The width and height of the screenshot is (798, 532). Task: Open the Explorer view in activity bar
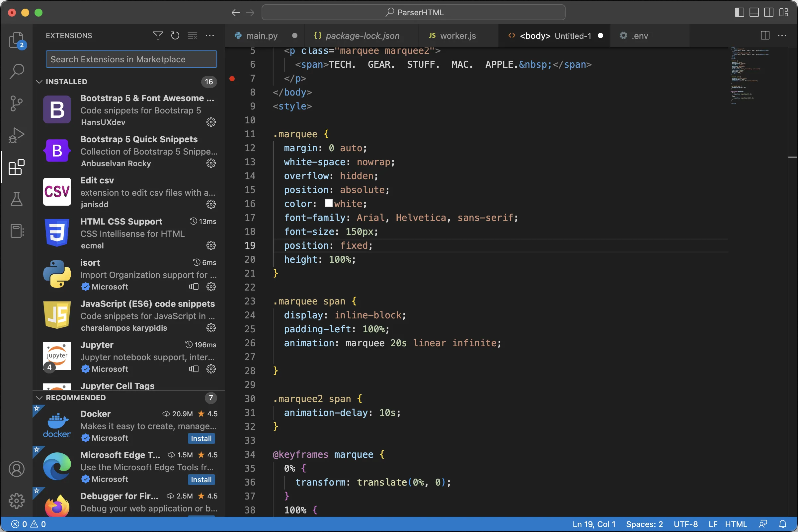(16, 40)
